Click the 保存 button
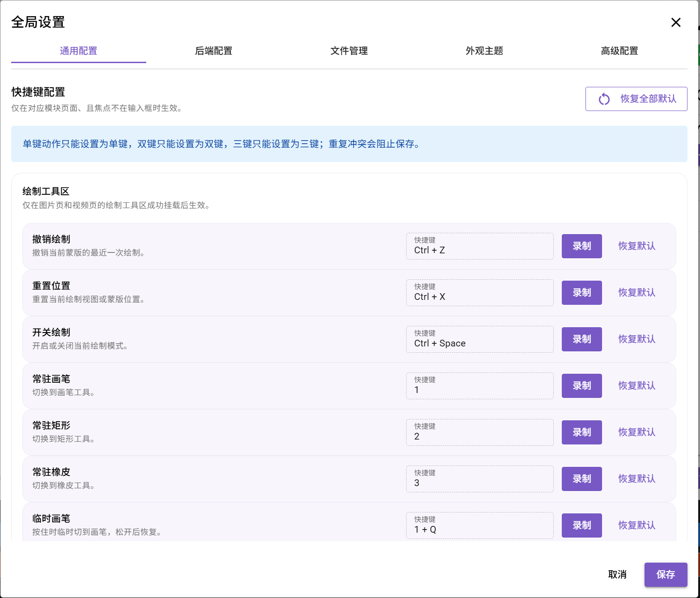Screen dimensions: 700x598 point(666,575)
